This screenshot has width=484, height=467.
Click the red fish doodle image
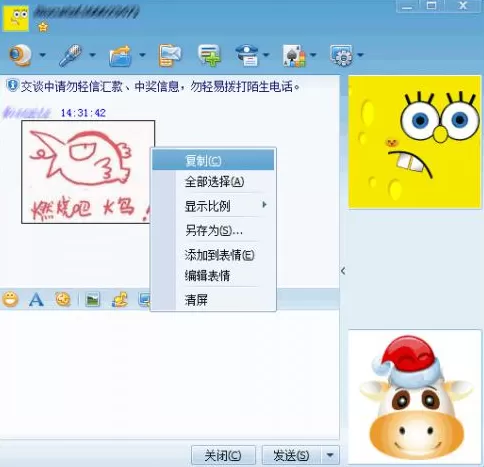[x=88, y=172]
